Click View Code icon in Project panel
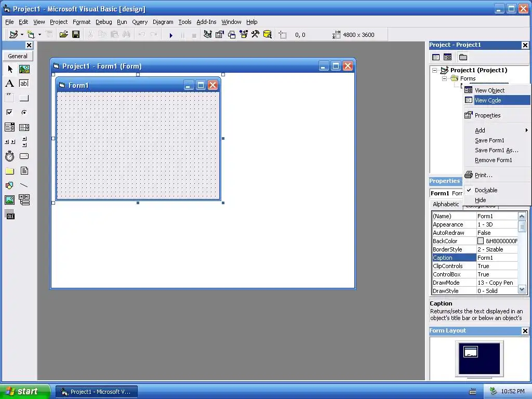This screenshot has width=532, height=399. 436,57
